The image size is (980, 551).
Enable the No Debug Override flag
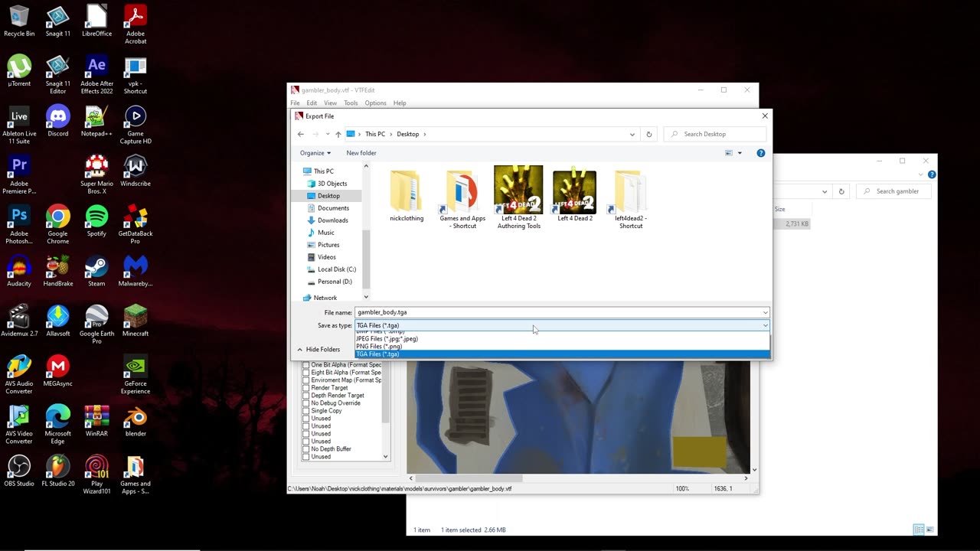click(x=306, y=403)
